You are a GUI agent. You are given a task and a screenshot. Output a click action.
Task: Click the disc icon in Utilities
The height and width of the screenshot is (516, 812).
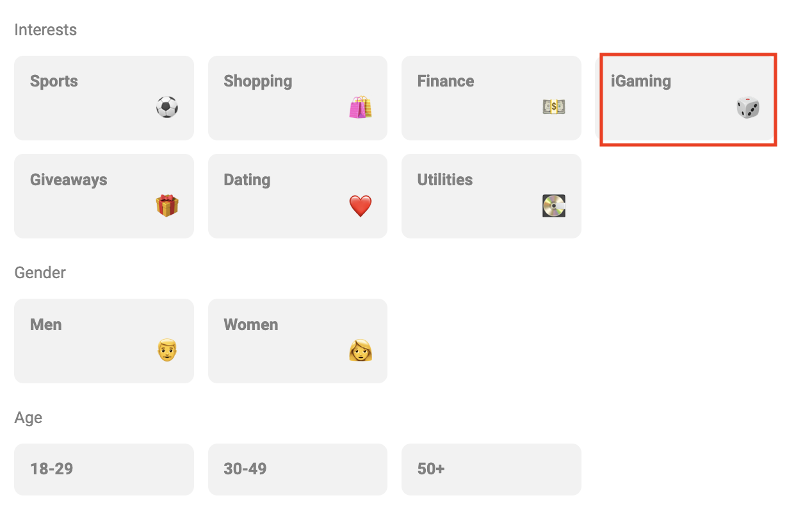point(554,206)
